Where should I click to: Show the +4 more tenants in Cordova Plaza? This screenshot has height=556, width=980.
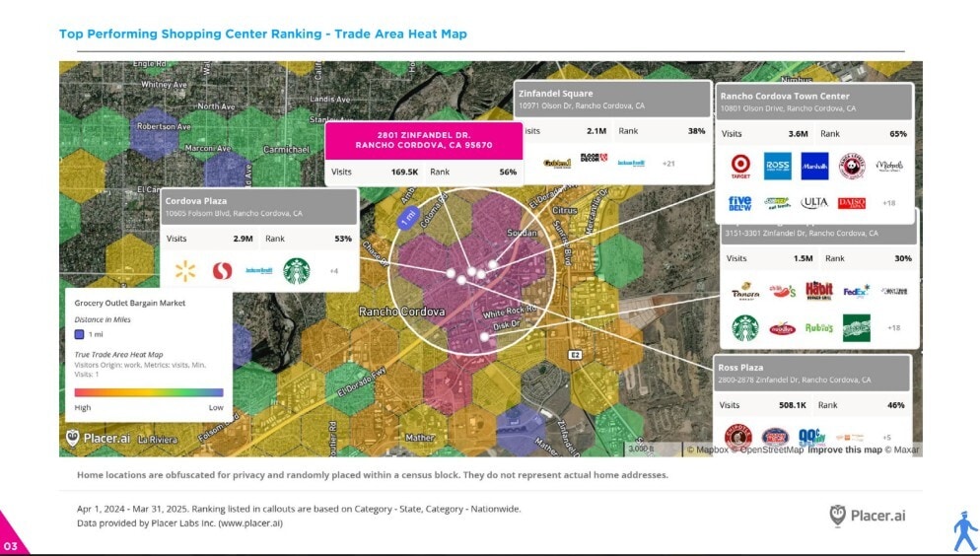333,271
